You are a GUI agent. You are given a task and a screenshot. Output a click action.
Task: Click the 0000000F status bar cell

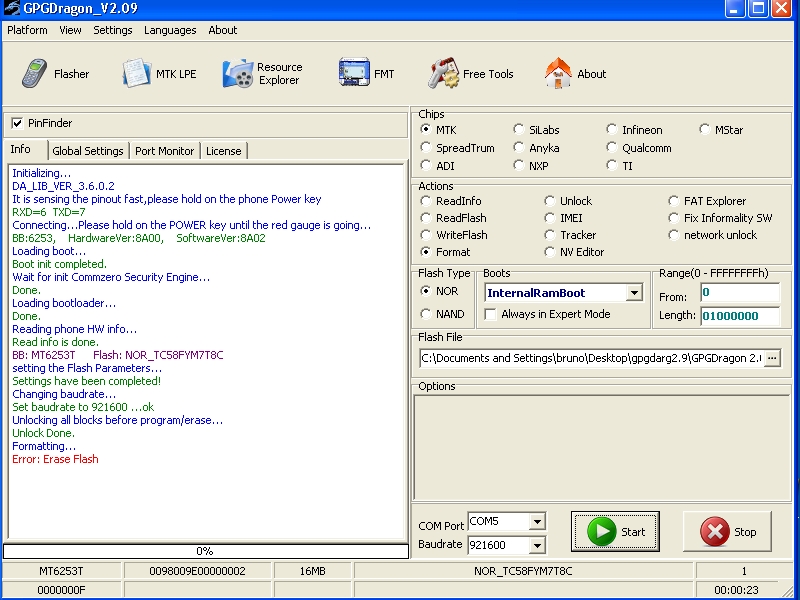[61, 590]
